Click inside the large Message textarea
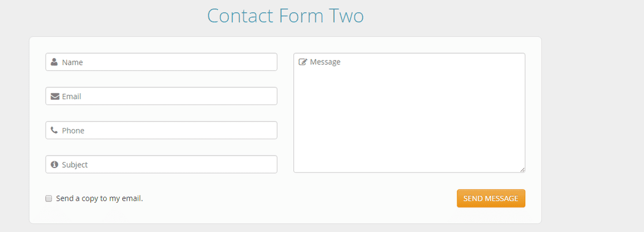The width and height of the screenshot is (644, 232). [x=409, y=118]
